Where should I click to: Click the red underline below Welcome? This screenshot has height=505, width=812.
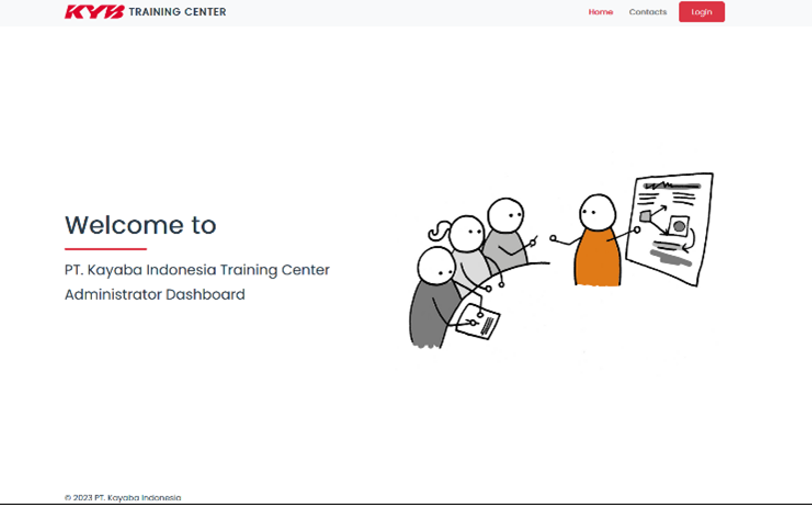pyautogui.click(x=106, y=249)
